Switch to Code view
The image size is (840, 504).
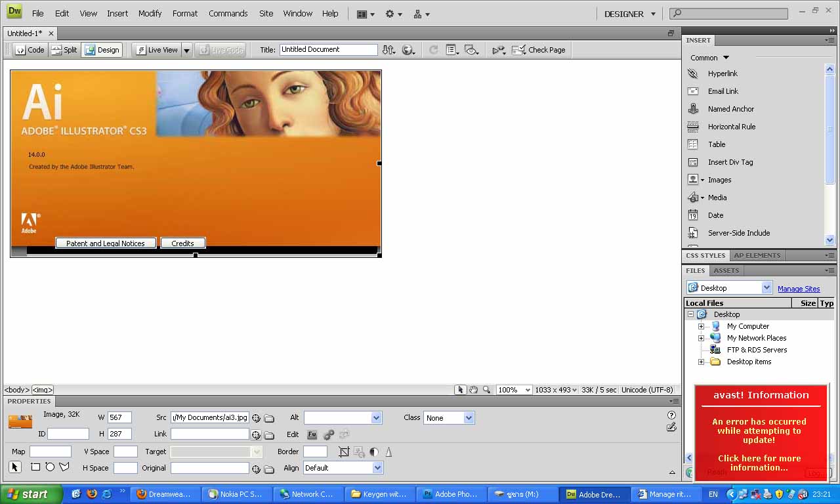(x=30, y=50)
